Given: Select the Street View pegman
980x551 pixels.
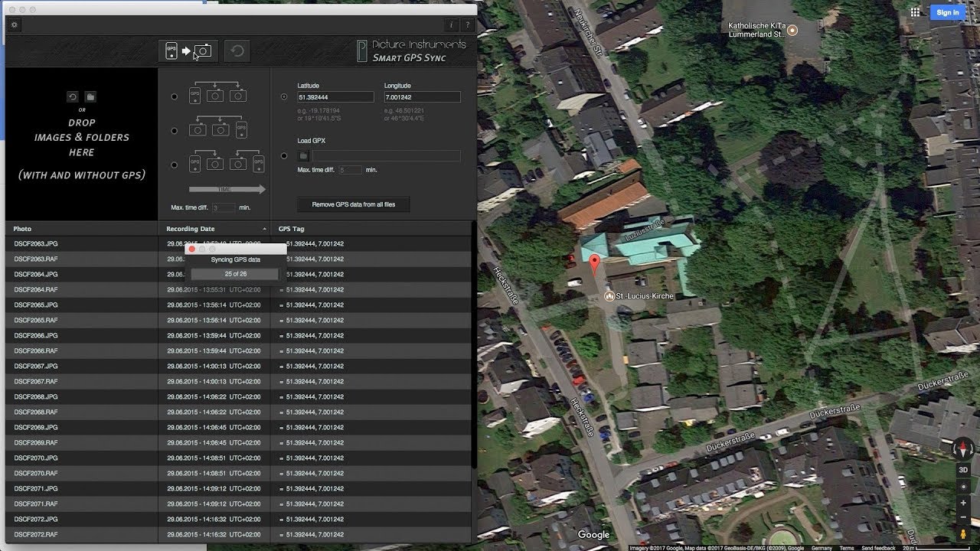Looking at the screenshot, I should [963, 534].
